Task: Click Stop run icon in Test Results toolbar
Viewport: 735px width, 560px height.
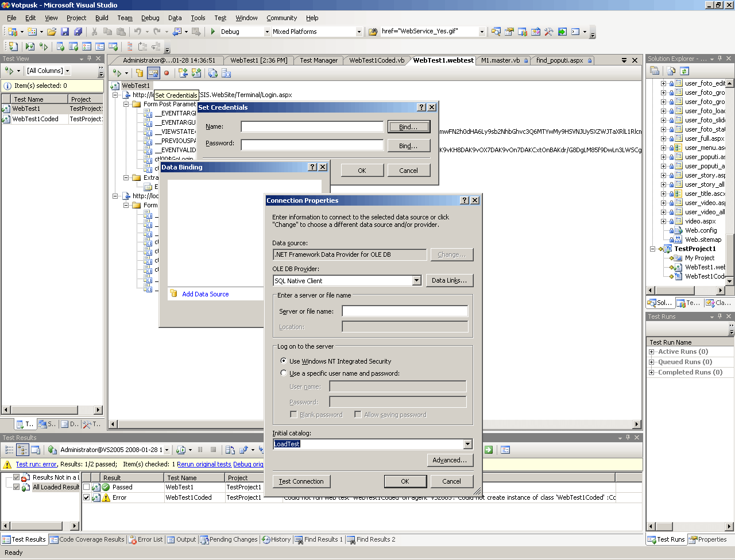Action: (x=213, y=450)
